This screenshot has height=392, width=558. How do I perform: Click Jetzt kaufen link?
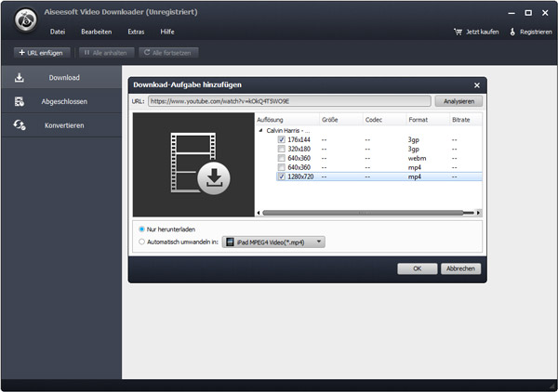click(x=482, y=32)
